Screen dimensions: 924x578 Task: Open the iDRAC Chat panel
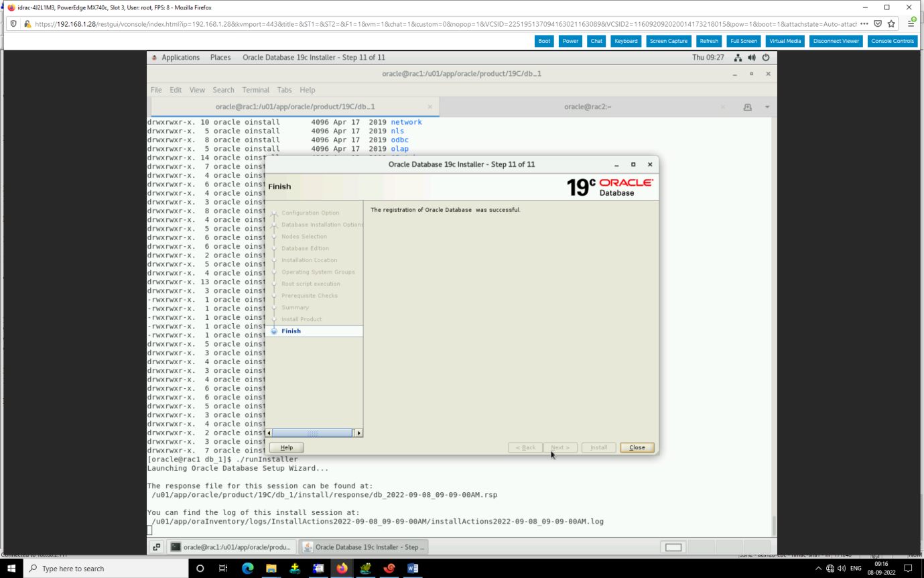pyautogui.click(x=596, y=41)
